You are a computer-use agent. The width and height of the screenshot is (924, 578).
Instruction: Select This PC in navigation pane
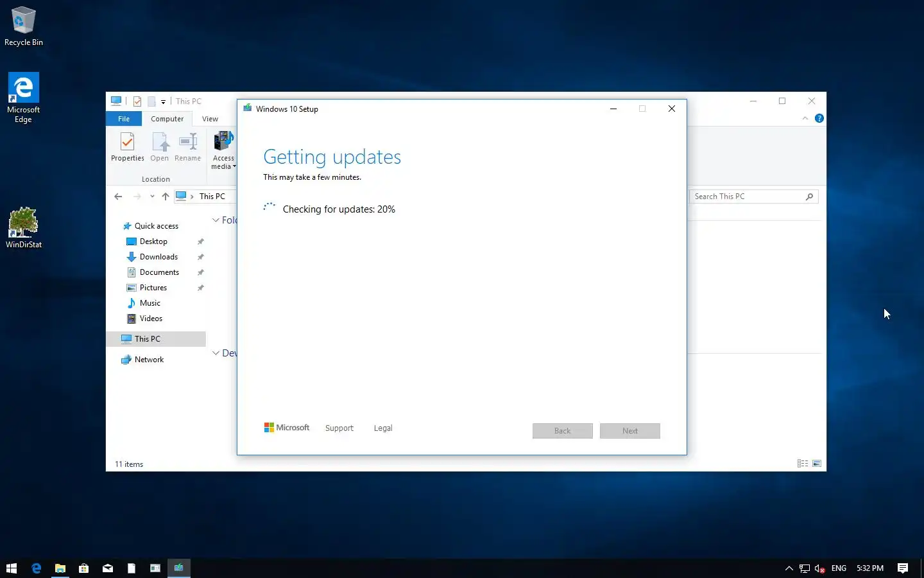(x=156, y=339)
